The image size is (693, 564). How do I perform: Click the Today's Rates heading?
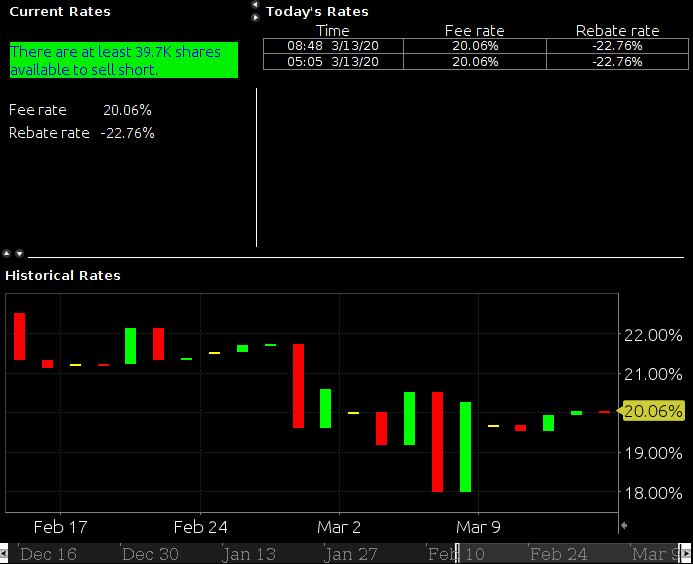(317, 11)
